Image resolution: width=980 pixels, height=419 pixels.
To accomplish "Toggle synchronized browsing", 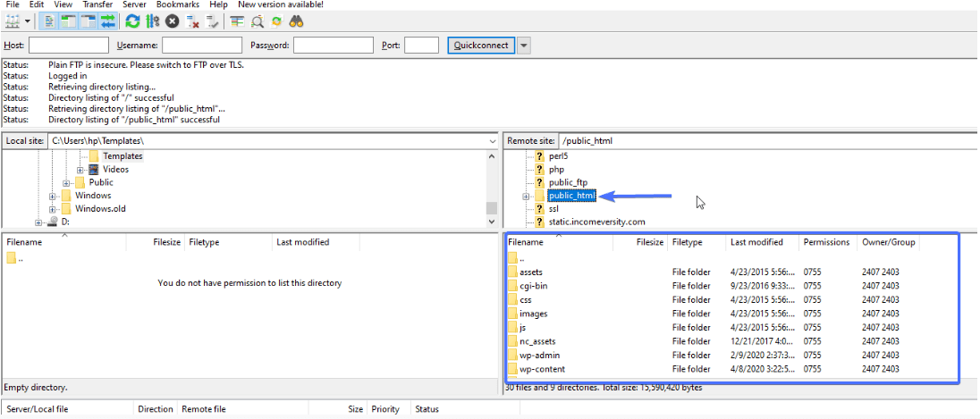I will [x=276, y=21].
